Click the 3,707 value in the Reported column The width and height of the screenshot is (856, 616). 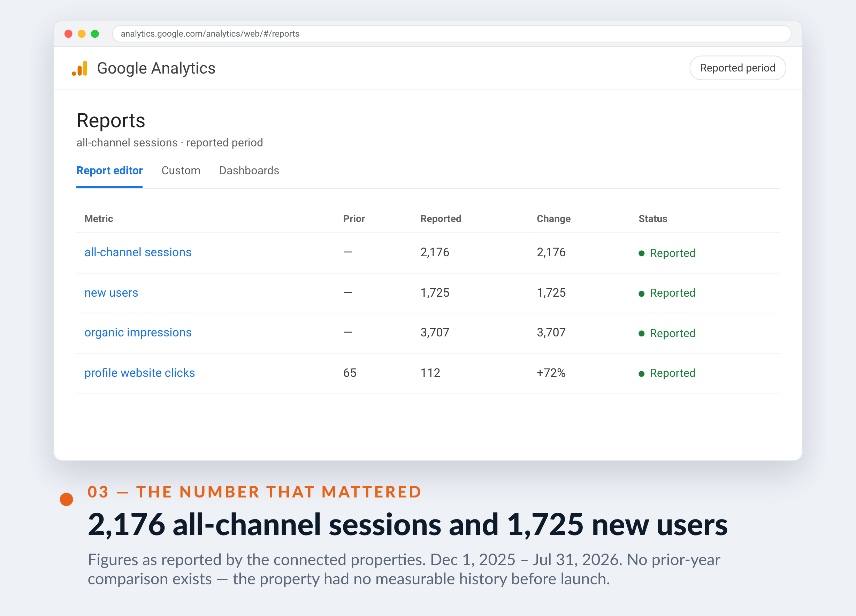coord(435,333)
